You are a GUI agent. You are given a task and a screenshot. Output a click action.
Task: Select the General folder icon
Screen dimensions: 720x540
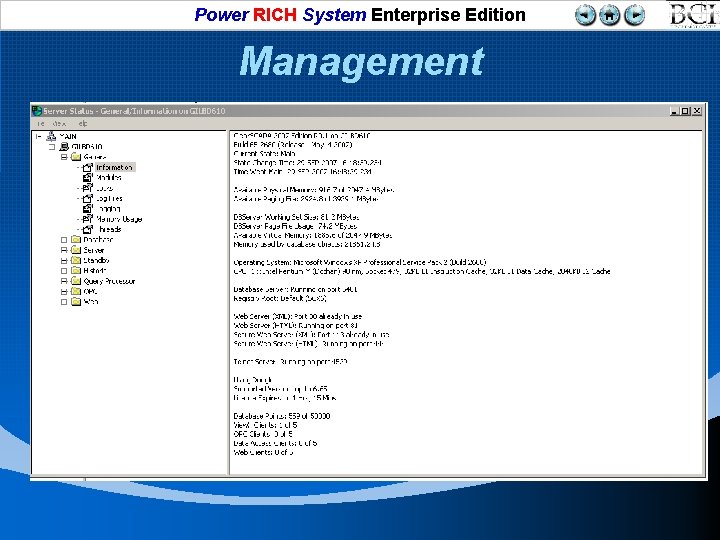tap(76, 157)
